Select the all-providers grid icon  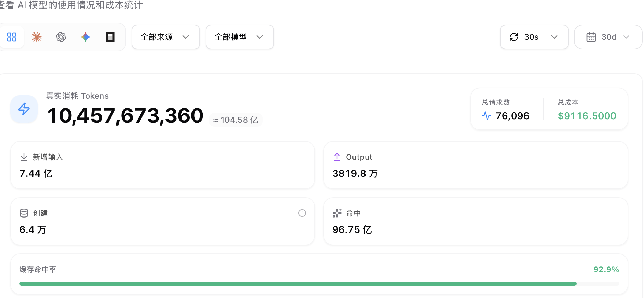[x=12, y=37]
